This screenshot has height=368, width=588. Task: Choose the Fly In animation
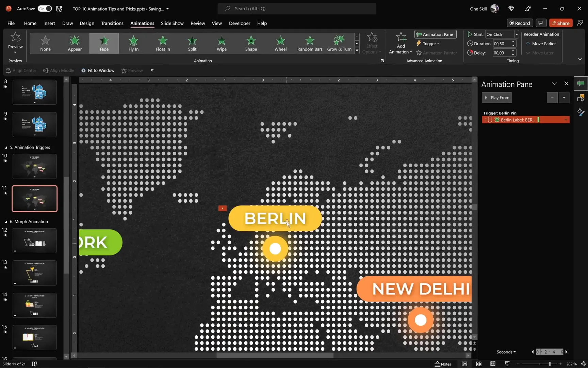point(133,43)
